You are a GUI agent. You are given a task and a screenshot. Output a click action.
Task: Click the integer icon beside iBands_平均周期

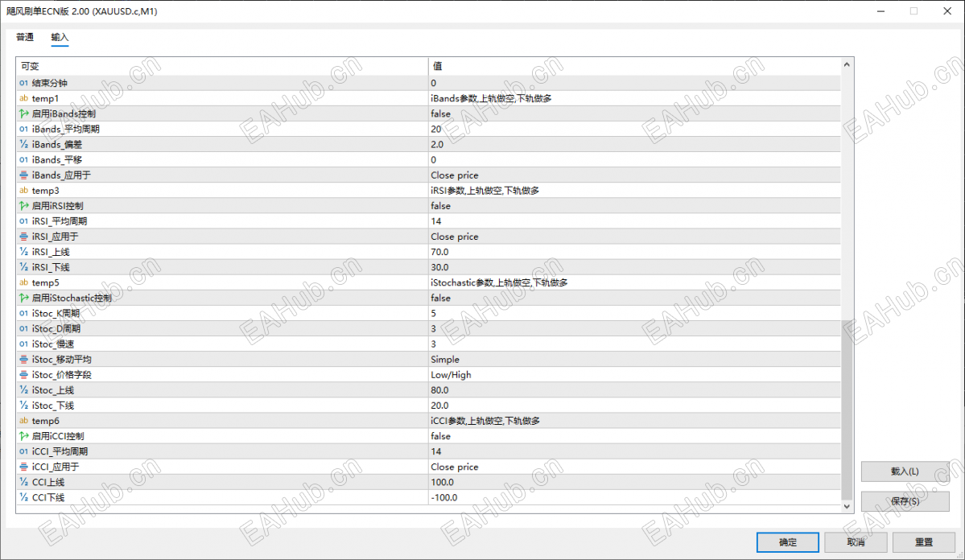coord(23,130)
